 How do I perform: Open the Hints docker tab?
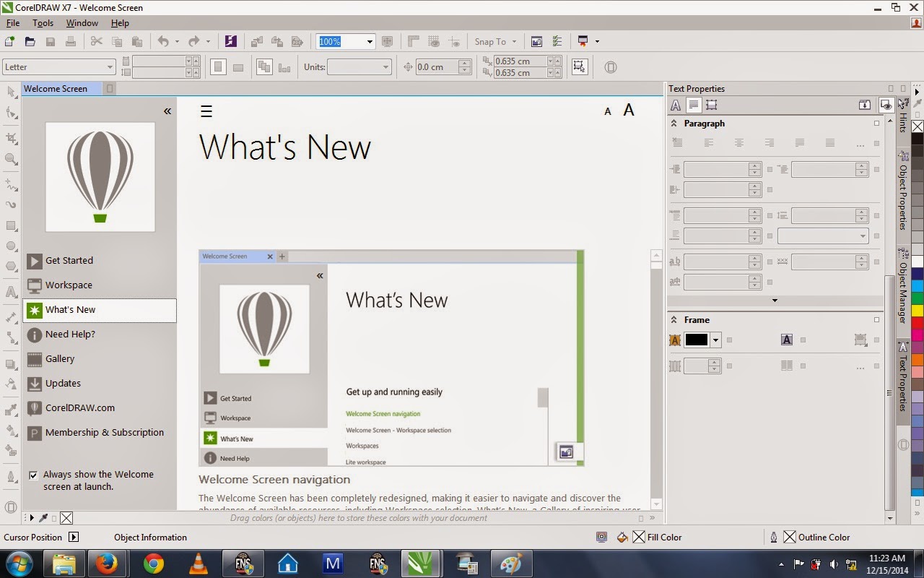pyautogui.click(x=902, y=116)
